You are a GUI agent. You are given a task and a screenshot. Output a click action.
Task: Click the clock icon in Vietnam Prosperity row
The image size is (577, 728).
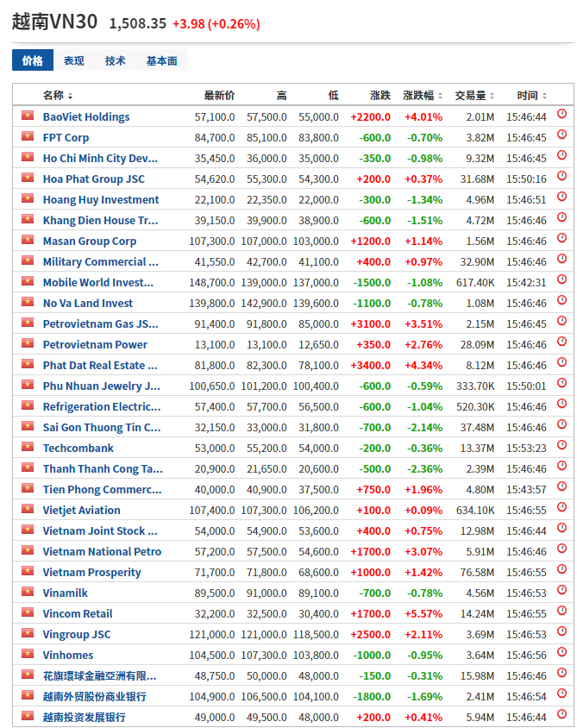click(561, 569)
